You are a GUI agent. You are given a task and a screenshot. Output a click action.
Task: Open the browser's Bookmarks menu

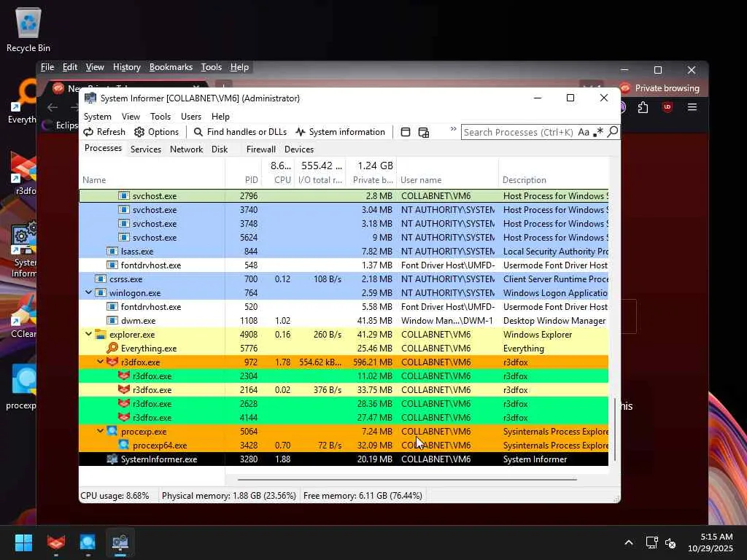171,67
